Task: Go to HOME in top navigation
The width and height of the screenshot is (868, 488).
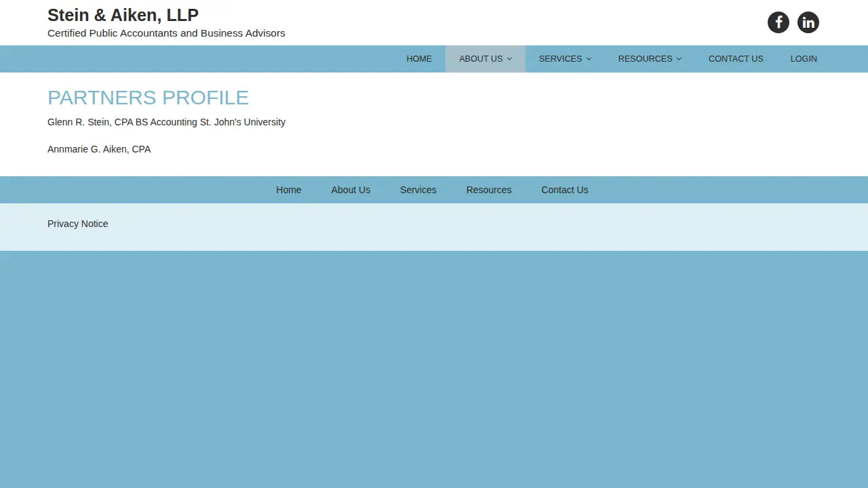Action: 419,59
